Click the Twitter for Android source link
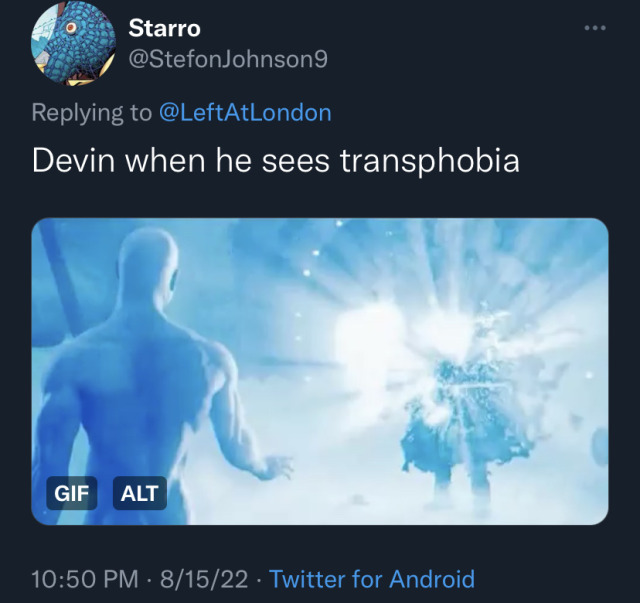 [x=372, y=579]
